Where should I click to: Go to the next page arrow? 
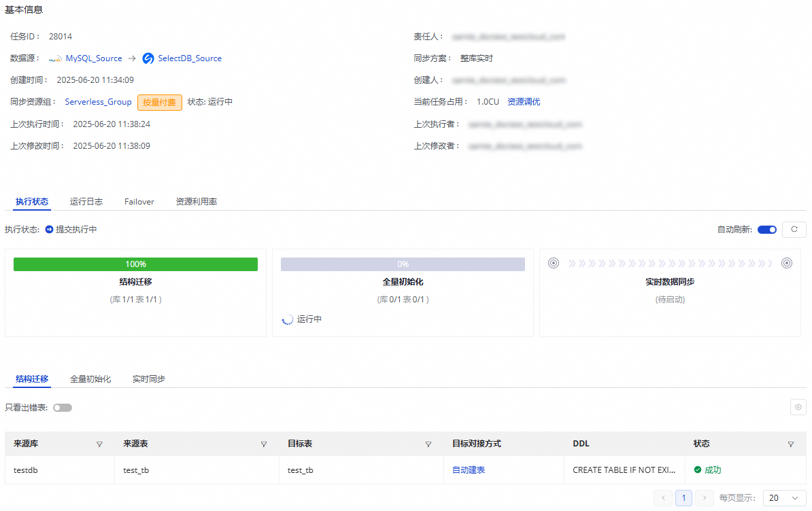point(705,497)
